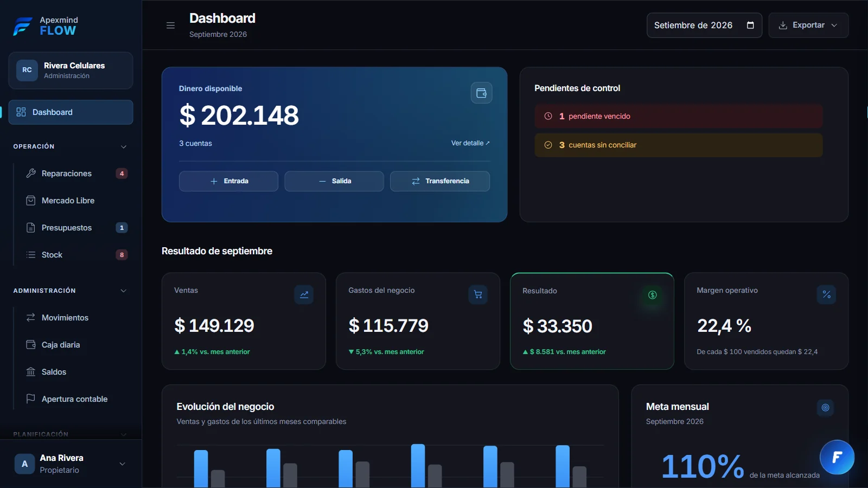
Task: Click the Entrada button
Action: (x=228, y=181)
